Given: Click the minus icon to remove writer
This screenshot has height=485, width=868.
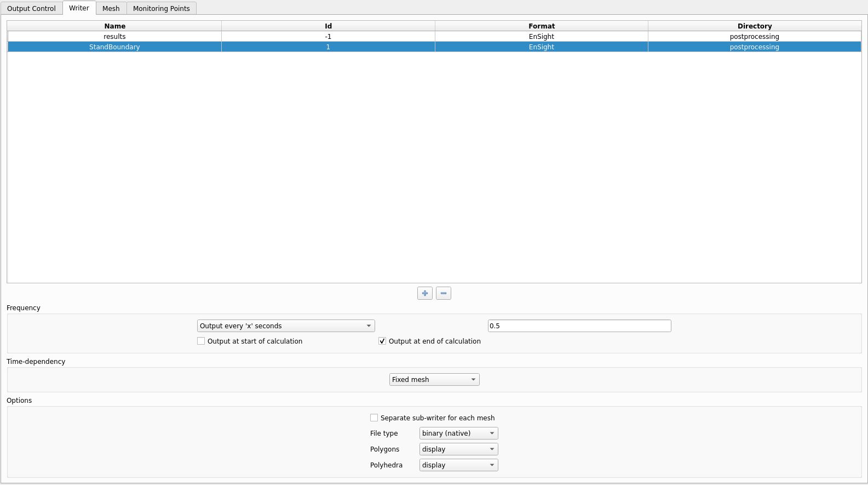Looking at the screenshot, I should click(x=443, y=293).
